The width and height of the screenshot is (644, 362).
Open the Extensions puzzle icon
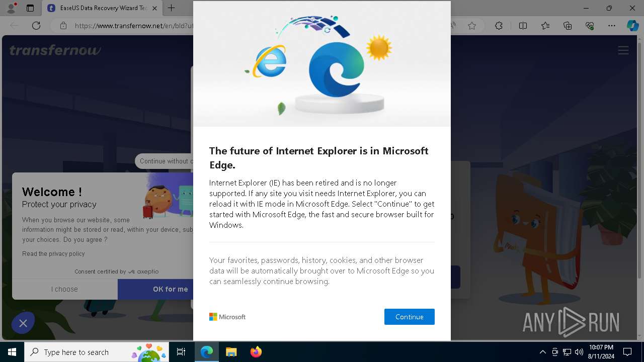coord(499,26)
